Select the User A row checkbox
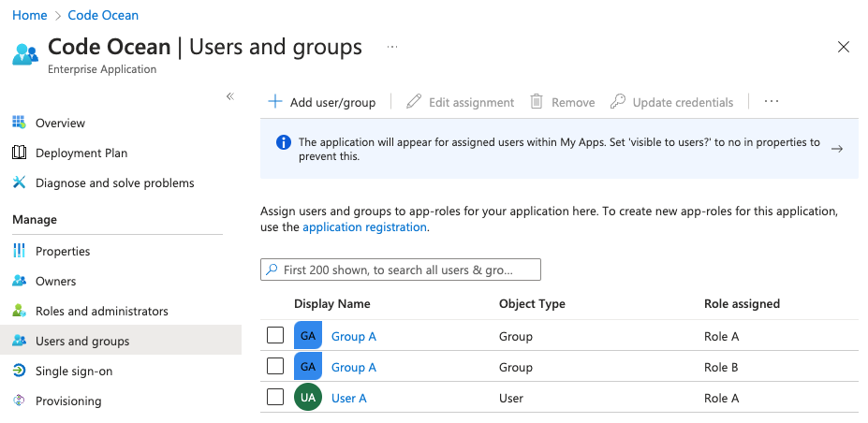Image resolution: width=868 pixels, height=423 pixels. 275,398
